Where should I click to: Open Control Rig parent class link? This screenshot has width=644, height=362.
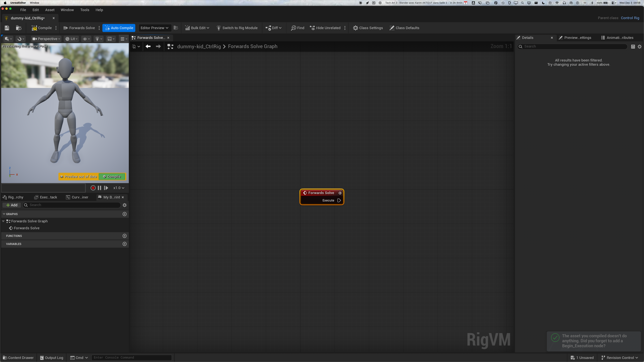630,18
